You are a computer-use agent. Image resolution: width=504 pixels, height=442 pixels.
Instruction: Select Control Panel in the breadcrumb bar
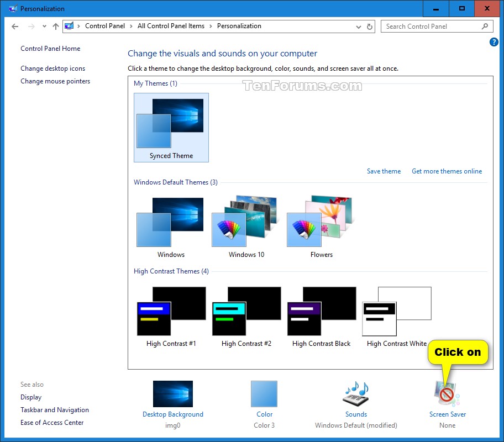tap(105, 26)
